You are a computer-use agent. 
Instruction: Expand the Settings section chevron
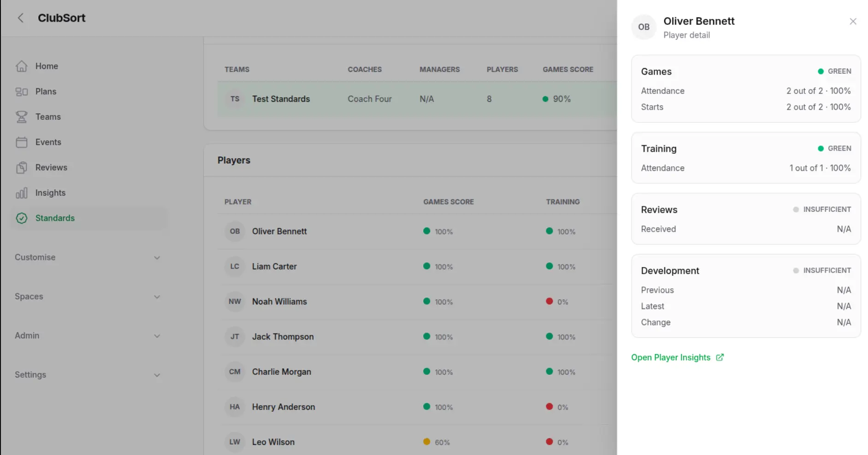(x=157, y=375)
